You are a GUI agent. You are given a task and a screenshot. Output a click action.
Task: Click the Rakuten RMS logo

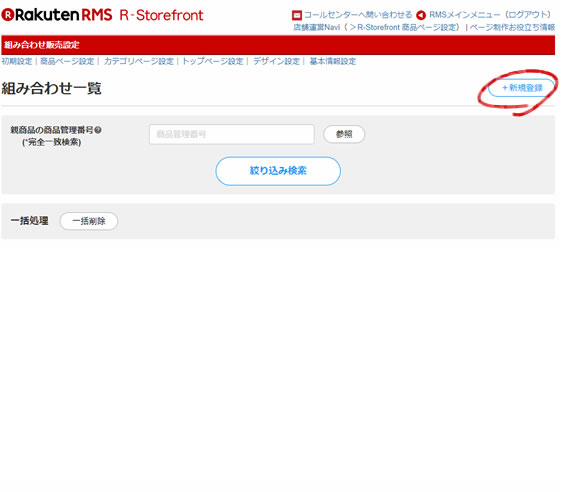point(57,15)
